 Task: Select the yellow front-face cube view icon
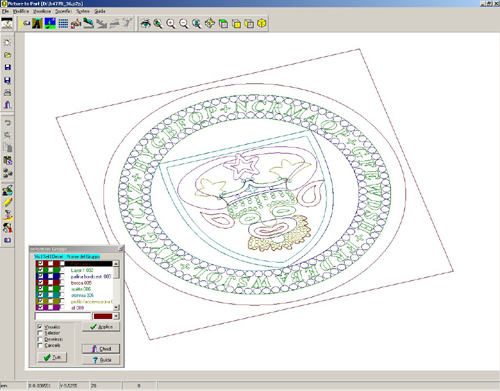pos(236,23)
